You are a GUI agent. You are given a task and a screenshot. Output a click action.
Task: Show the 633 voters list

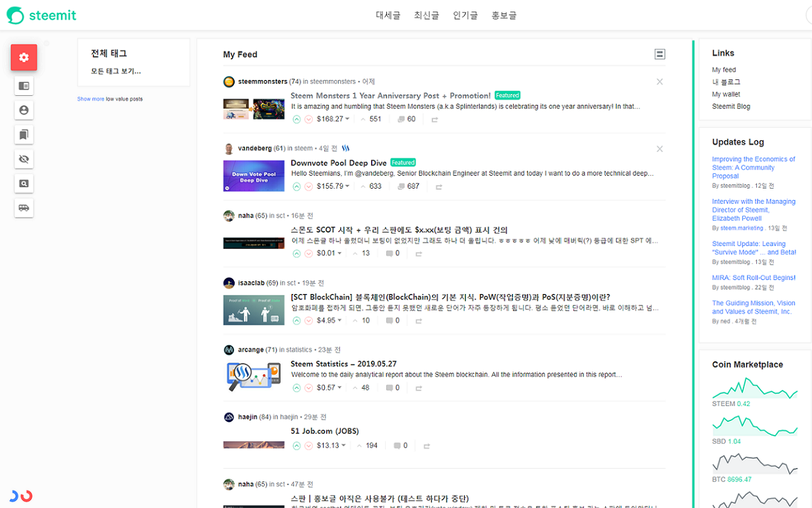tap(371, 186)
